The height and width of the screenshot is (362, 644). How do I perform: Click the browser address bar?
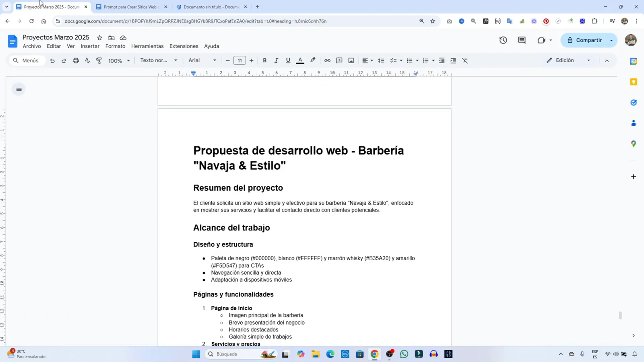coord(242,21)
